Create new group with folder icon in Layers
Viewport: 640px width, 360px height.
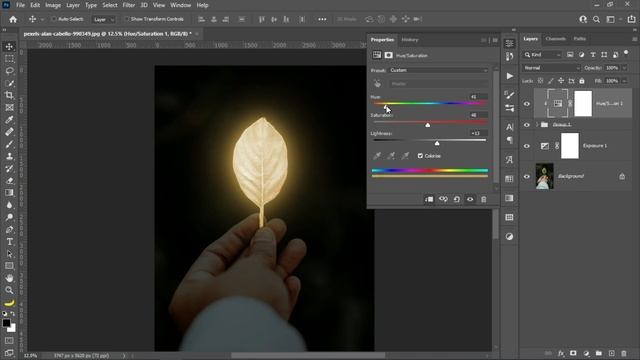point(599,353)
